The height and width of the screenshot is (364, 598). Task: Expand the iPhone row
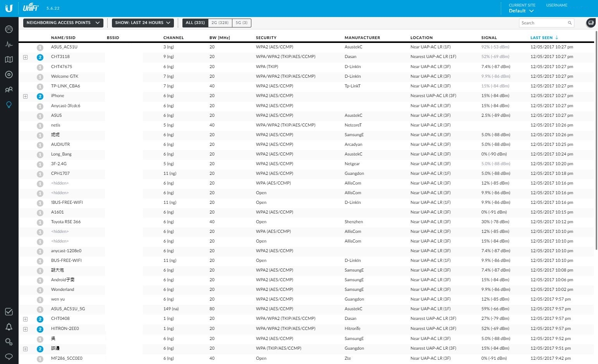[25, 96]
